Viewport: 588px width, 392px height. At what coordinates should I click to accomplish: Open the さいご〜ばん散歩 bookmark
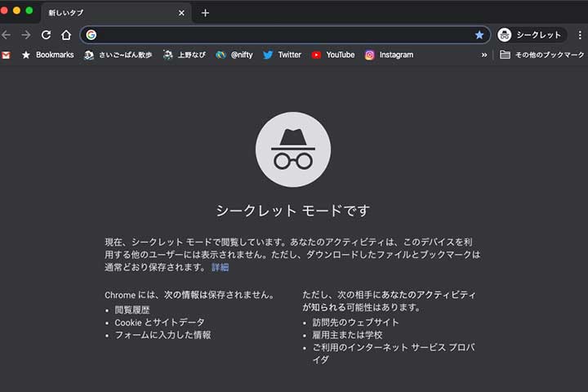click(118, 55)
